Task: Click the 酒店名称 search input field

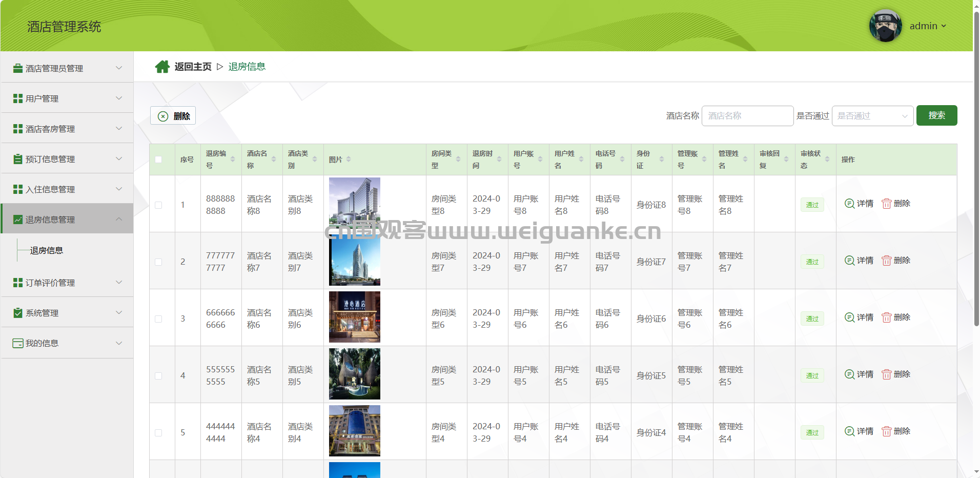Action: tap(747, 116)
